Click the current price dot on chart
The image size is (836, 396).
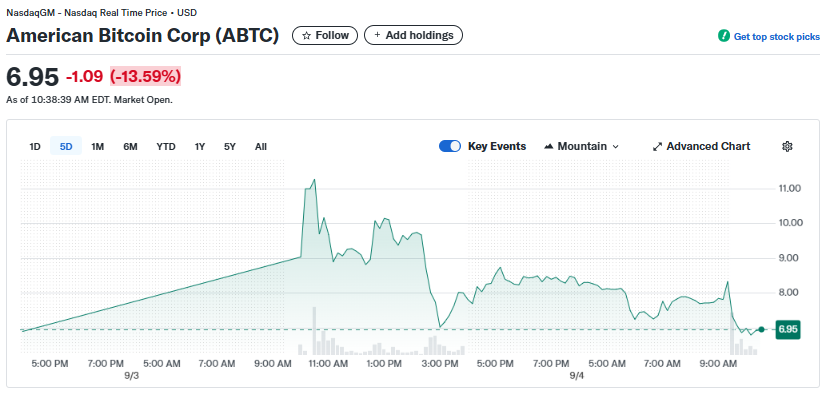point(761,329)
